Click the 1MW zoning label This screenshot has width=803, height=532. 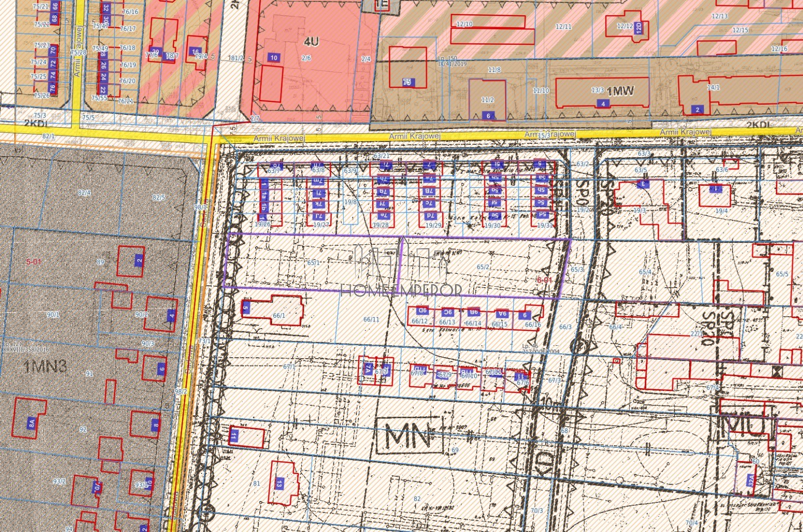tap(620, 91)
